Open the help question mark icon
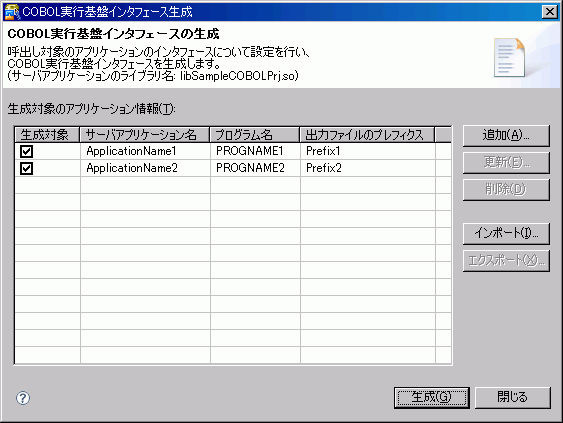 click(x=23, y=398)
